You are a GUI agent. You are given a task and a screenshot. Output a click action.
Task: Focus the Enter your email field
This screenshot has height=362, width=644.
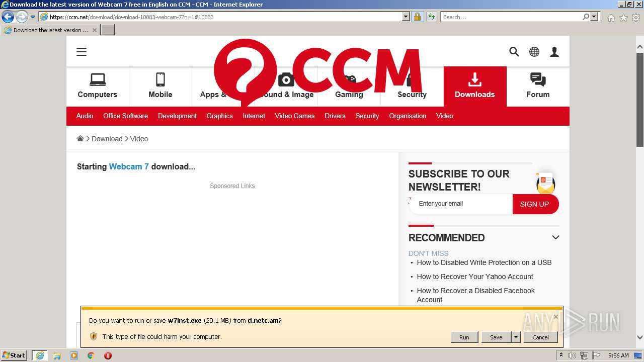(460, 204)
